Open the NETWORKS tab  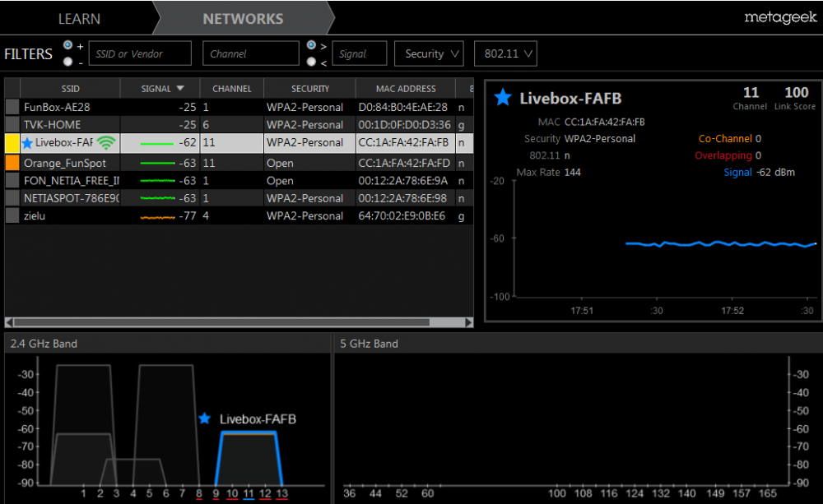[243, 18]
